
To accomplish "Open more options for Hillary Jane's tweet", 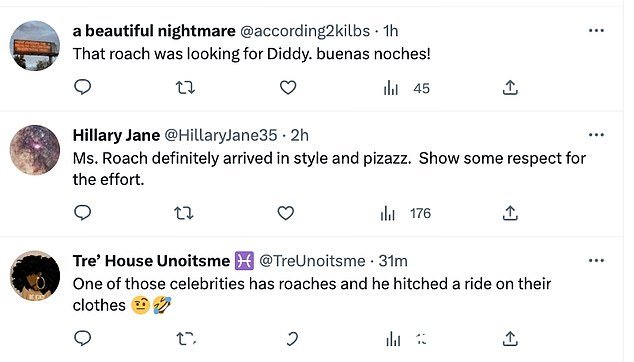I will 596,135.
